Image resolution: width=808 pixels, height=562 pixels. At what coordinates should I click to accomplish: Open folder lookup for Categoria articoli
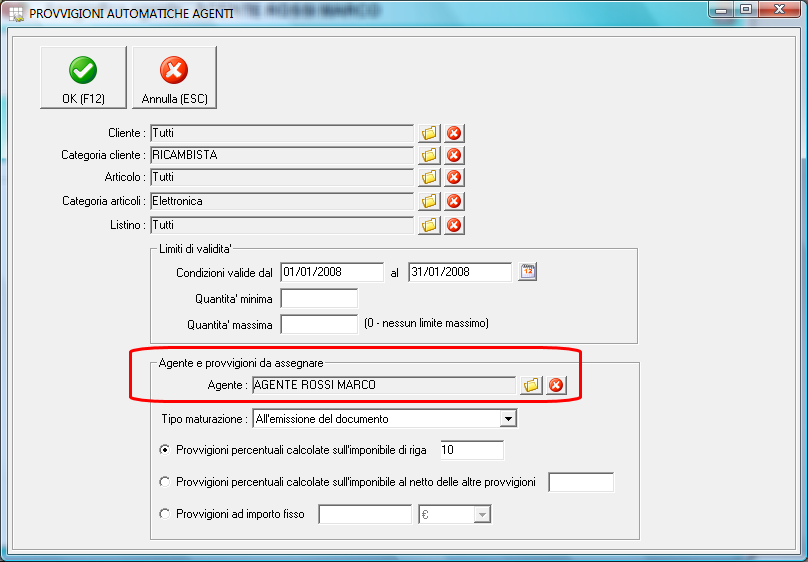(429, 201)
